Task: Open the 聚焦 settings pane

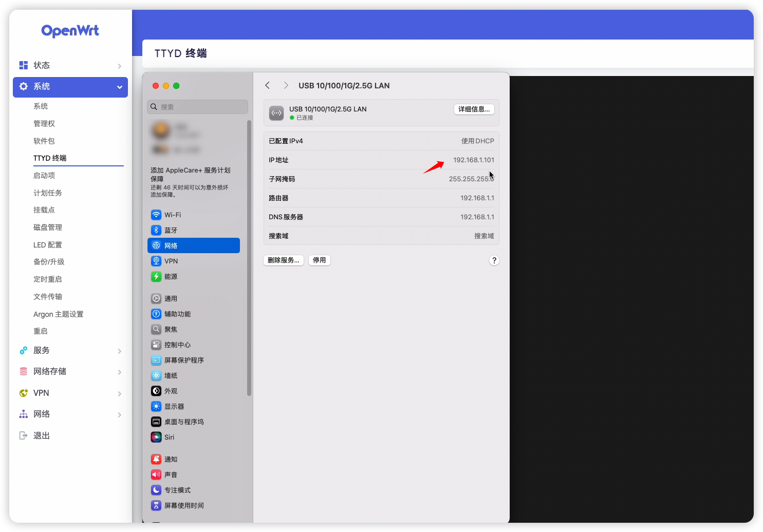Action: [170, 329]
